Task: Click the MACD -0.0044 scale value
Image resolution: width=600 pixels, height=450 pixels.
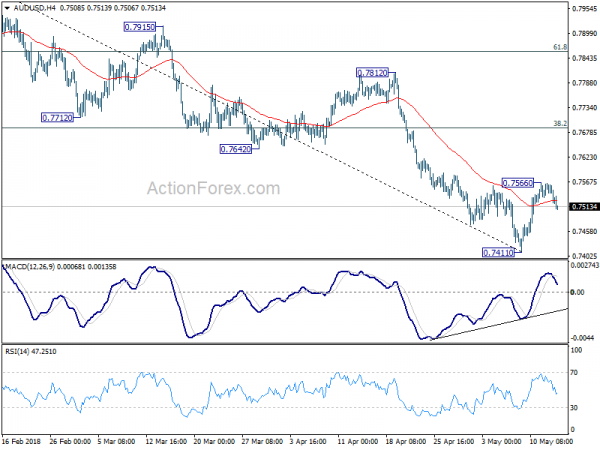Action: pos(583,338)
